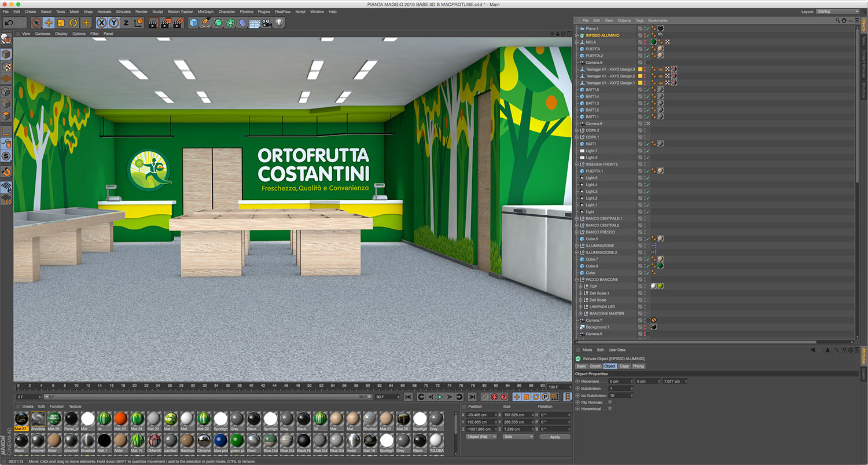Toggle visibility dots of MELA object
868x465 pixels.
[x=645, y=42]
